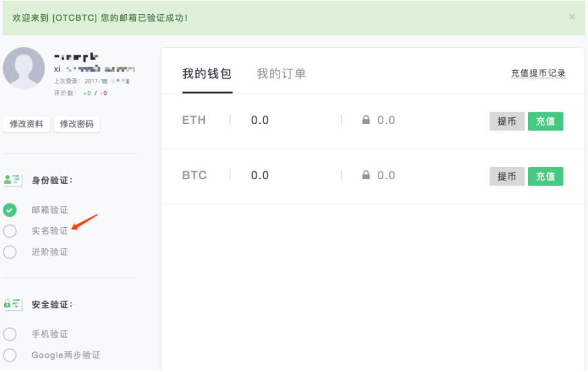Click the BTC locked balance lock icon
588x372 pixels.
[366, 175]
